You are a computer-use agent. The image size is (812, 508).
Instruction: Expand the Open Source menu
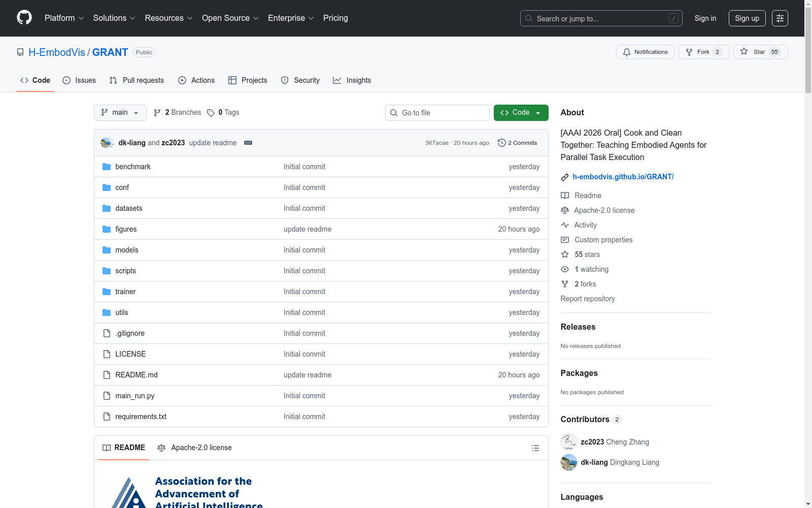230,18
